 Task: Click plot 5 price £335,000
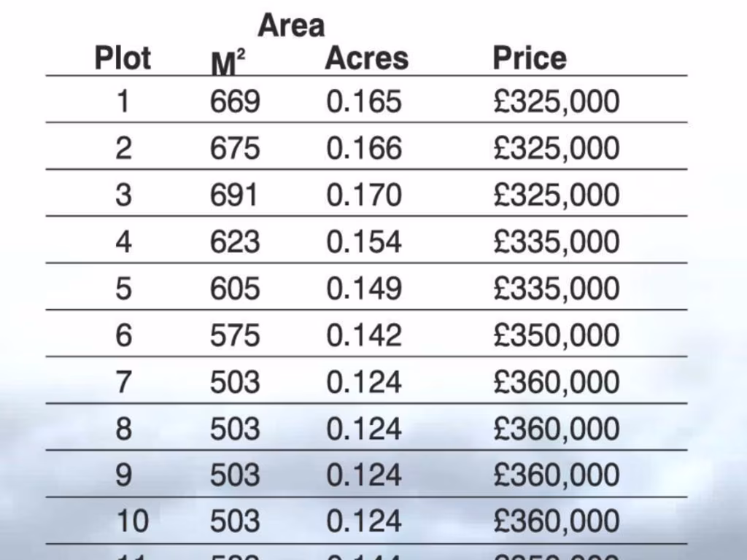point(556,288)
